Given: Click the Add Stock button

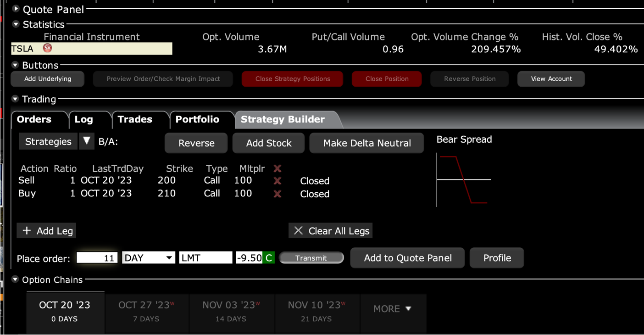Looking at the screenshot, I should [x=269, y=143].
